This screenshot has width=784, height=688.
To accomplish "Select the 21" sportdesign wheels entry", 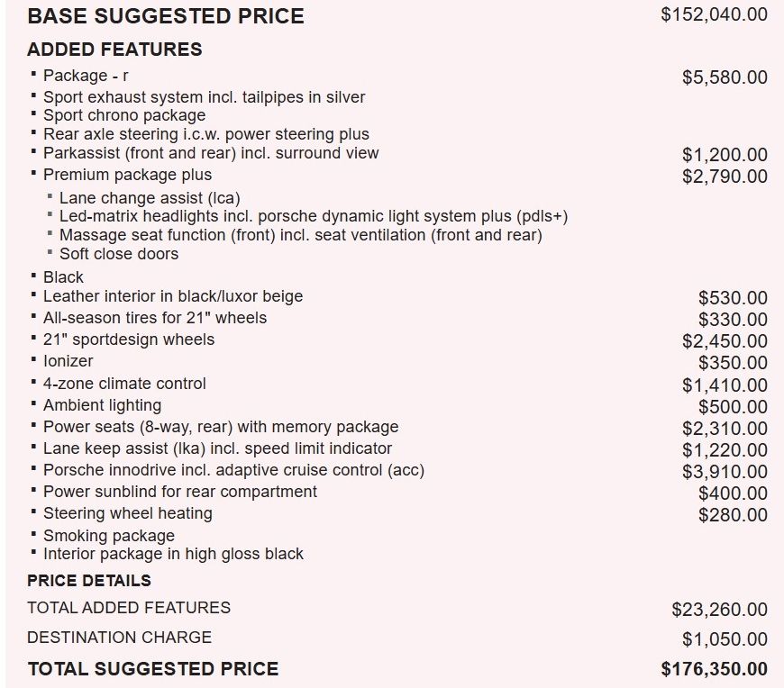I will coord(129,339).
